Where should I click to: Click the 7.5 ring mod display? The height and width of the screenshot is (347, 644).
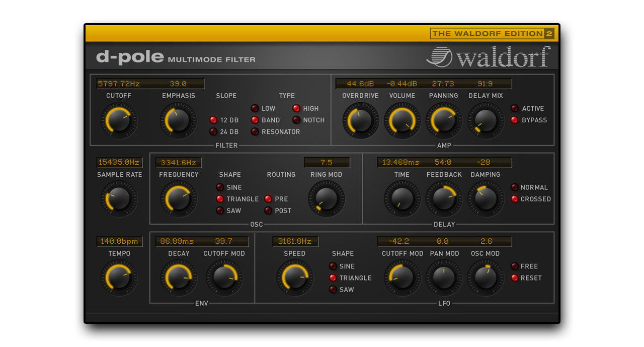327,163
